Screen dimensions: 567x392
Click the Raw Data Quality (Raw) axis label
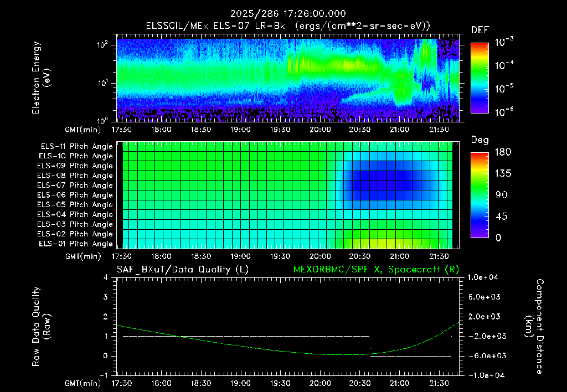pyautogui.click(x=41, y=327)
